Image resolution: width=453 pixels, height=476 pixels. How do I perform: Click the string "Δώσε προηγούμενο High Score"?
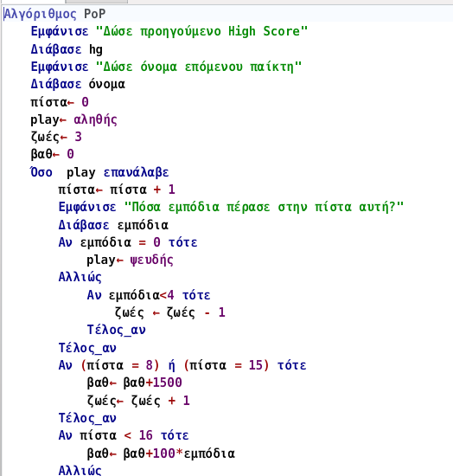click(201, 31)
